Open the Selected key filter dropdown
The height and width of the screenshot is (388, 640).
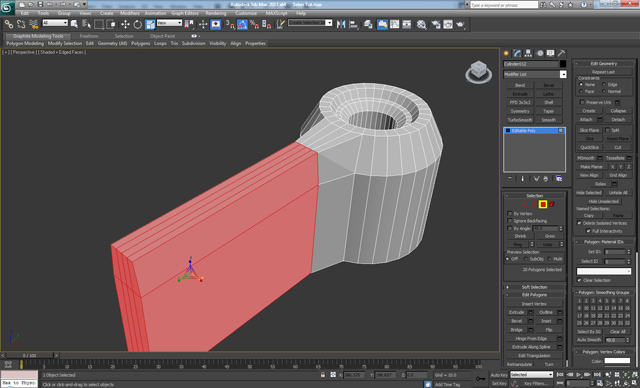pyautogui.click(x=531, y=375)
